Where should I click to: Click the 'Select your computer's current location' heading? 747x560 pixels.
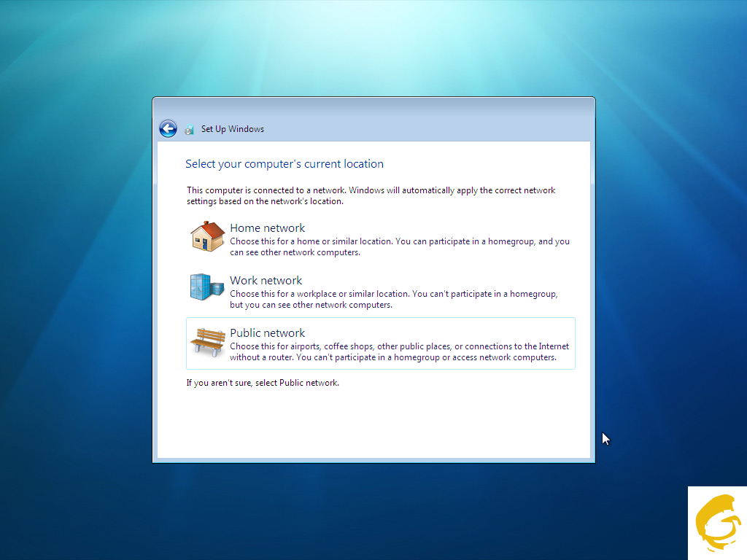285,164
